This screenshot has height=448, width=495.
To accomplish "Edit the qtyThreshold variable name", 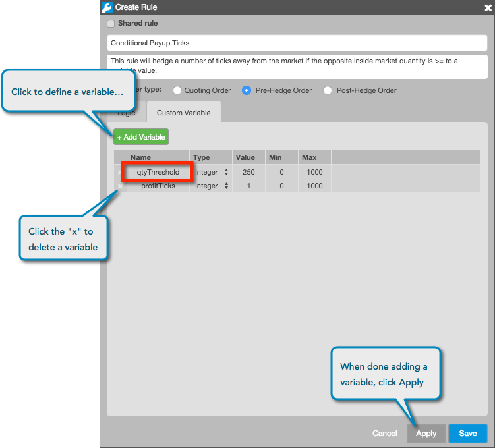I will pyautogui.click(x=158, y=172).
